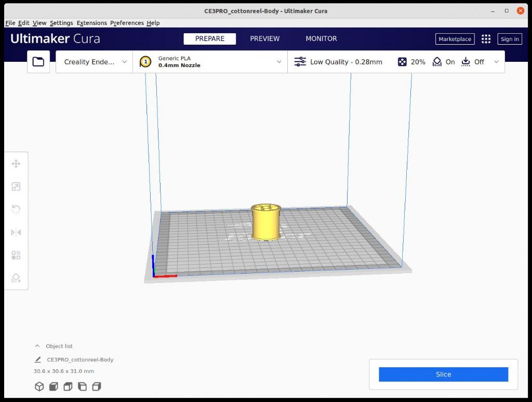The width and height of the screenshot is (532, 402).
Task: Collapse the Object list
Action: (37, 346)
